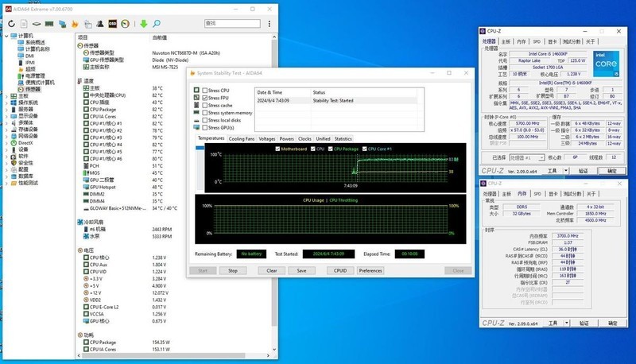Select 计算机名称 in the AIDA64 tree
The image size is (636, 364).
pos(37,49)
